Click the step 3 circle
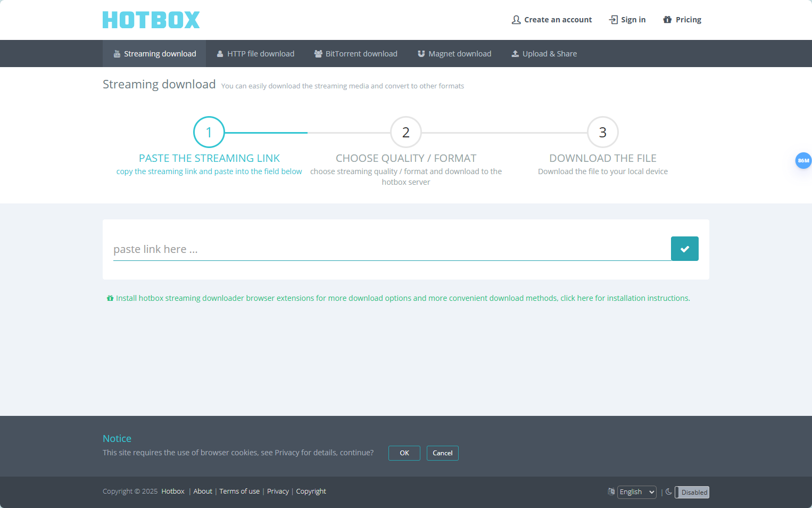This screenshot has height=508, width=812. pos(603,132)
